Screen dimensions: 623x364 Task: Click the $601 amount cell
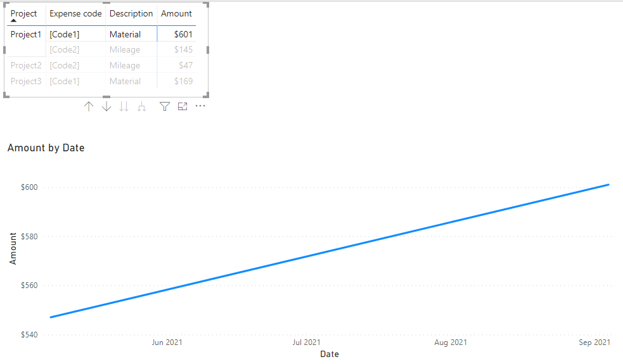coord(183,35)
